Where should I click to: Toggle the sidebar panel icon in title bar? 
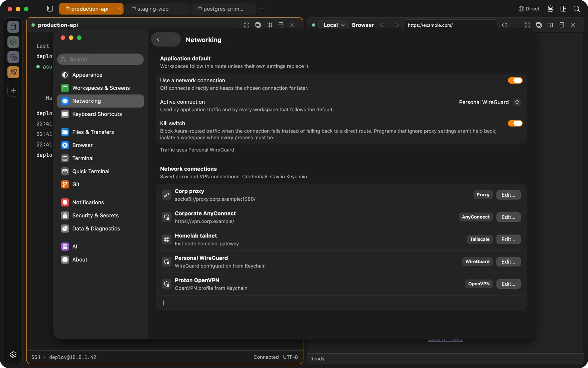50,9
